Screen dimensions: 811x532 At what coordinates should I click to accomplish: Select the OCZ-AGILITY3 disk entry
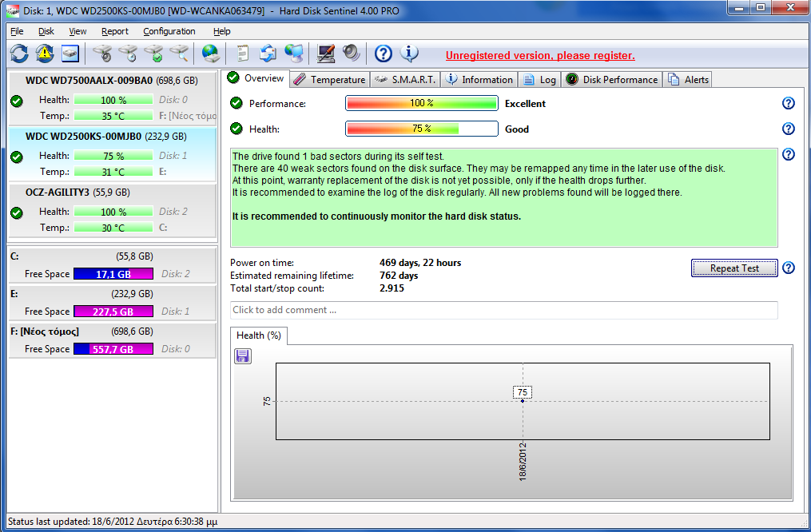pos(112,210)
